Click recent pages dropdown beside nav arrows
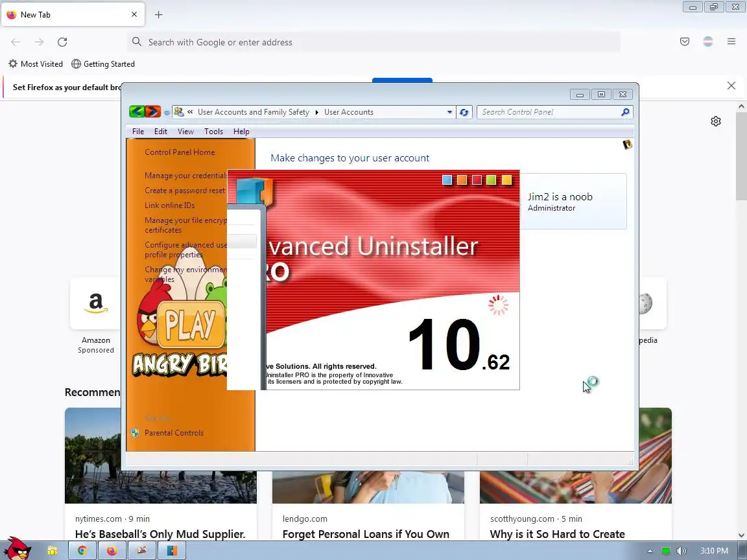This screenshot has width=747, height=560. (x=166, y=113)
